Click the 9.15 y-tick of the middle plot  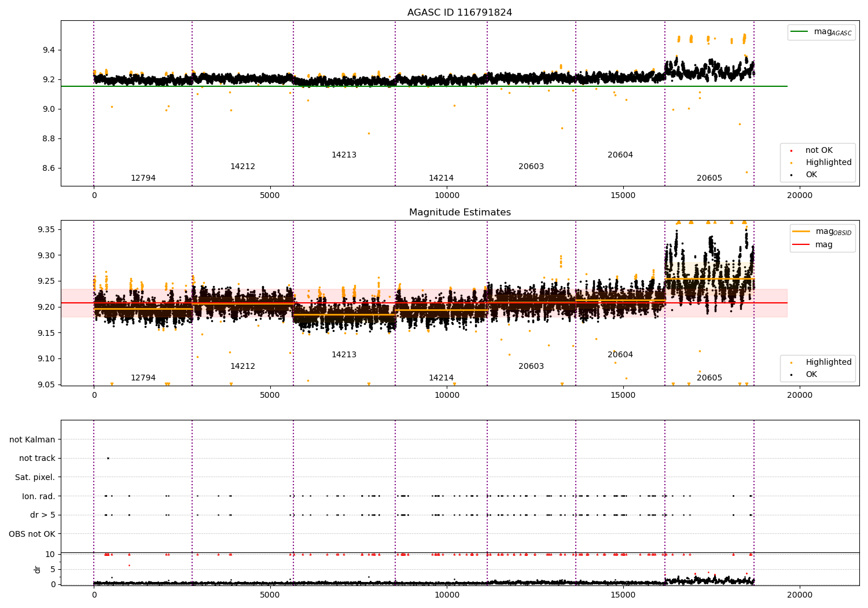tap(46, 333)
